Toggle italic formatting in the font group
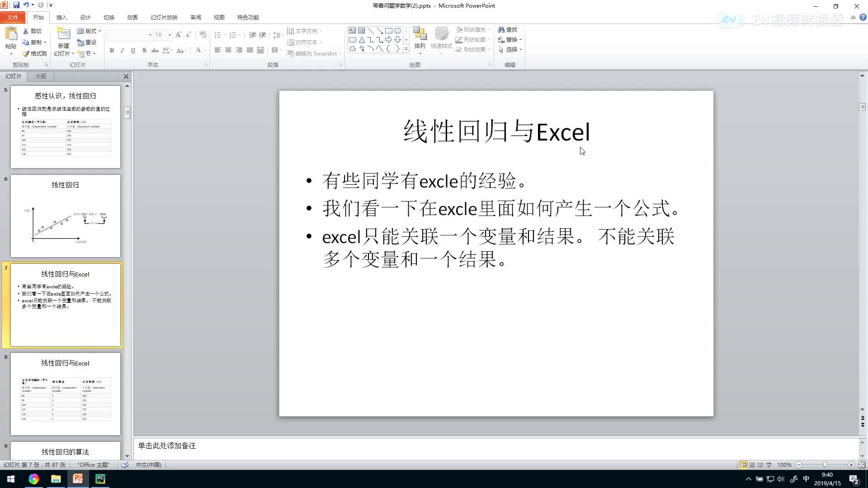868x488 pixels. pyautogui.click(x=122, y=51)
